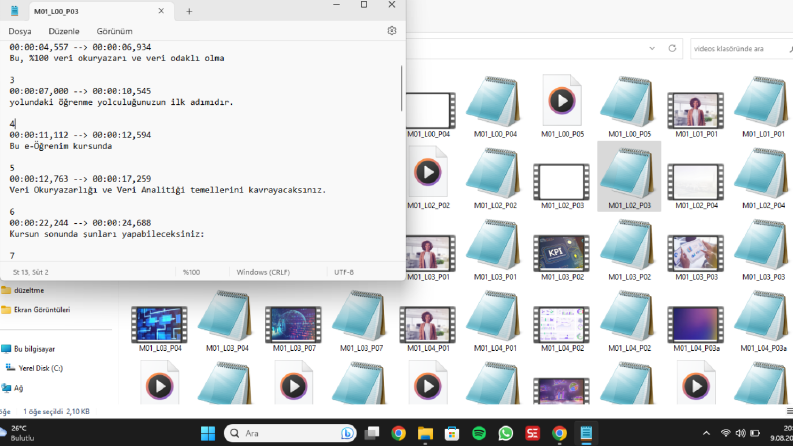This screenshot has width=793, height=446.
Task: Open the Düzenle menu in Notepad
Action: coord(64,31)
